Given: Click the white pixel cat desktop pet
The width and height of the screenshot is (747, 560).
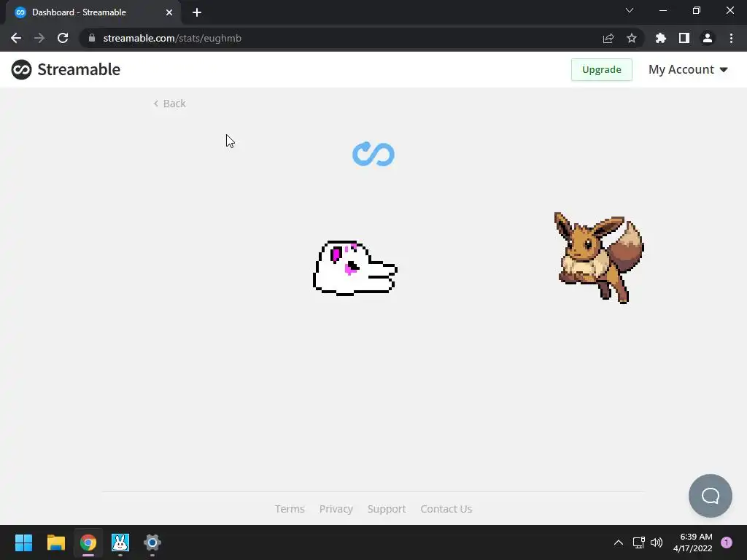Looking at the screenshot, I should [355, 268].
